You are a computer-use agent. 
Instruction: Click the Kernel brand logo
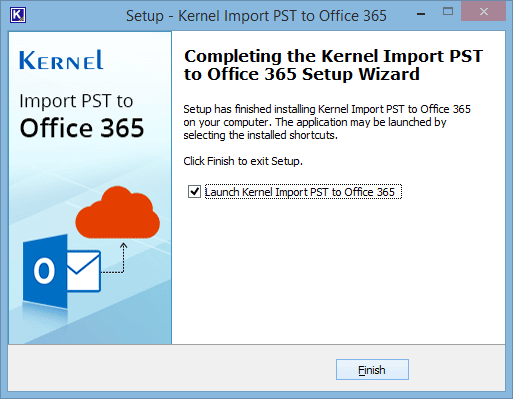(x=61, y=60)
